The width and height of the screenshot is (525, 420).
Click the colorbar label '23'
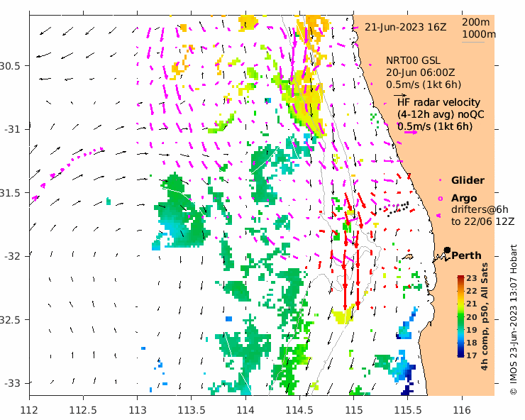click(x=472, y=278)
